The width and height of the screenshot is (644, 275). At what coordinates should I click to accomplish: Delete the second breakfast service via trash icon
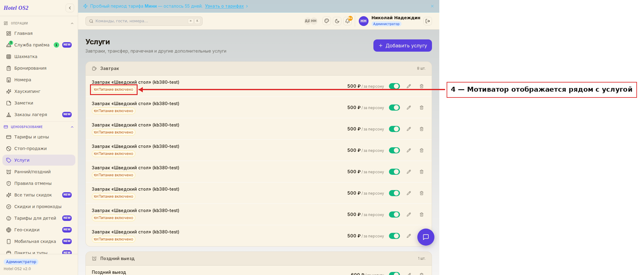pos(422,108)
